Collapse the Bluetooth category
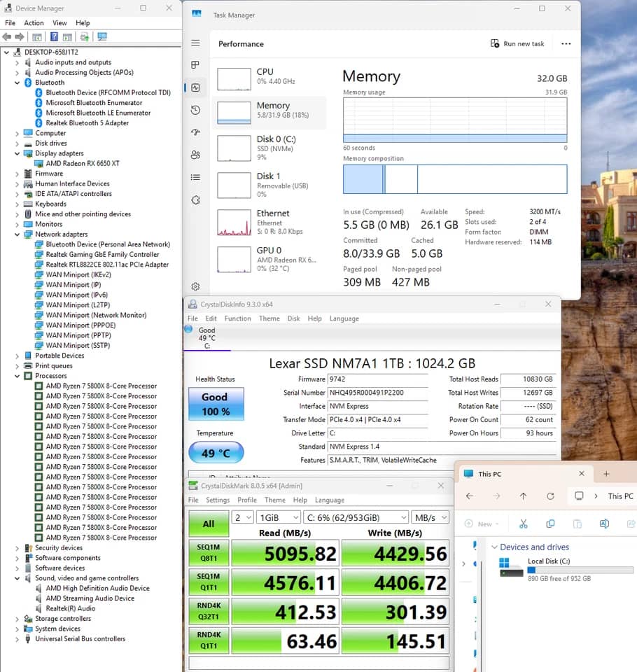Screen dimensions: 637x672 click(17, 83)
